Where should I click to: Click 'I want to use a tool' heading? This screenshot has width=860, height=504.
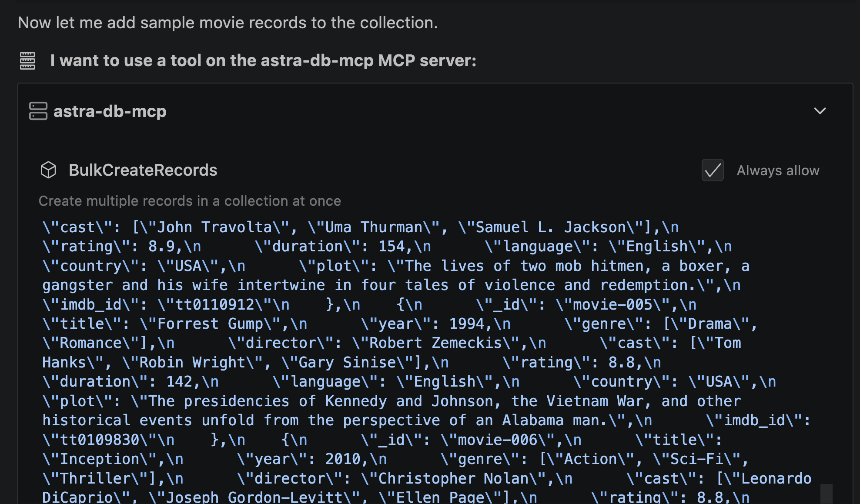[x=263, y=60]
